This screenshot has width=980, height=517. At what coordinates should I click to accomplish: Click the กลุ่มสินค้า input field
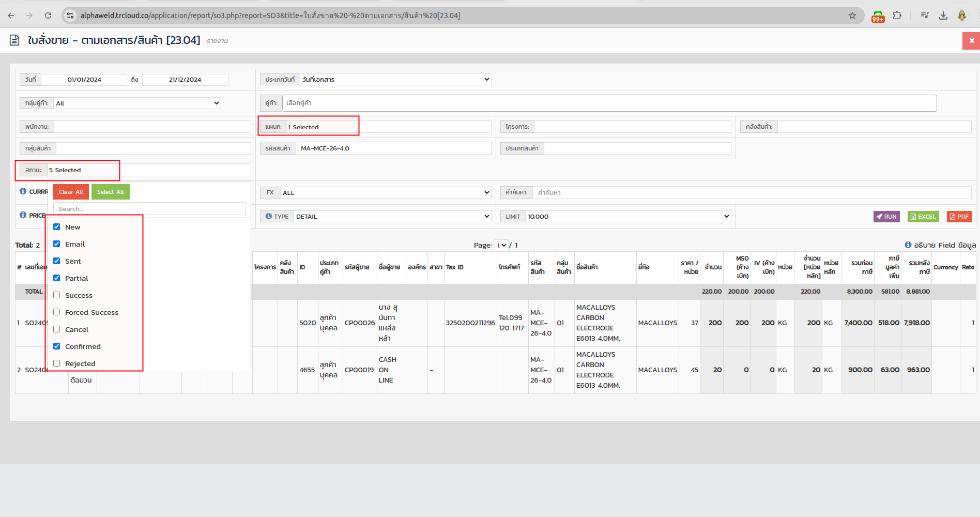154,148
